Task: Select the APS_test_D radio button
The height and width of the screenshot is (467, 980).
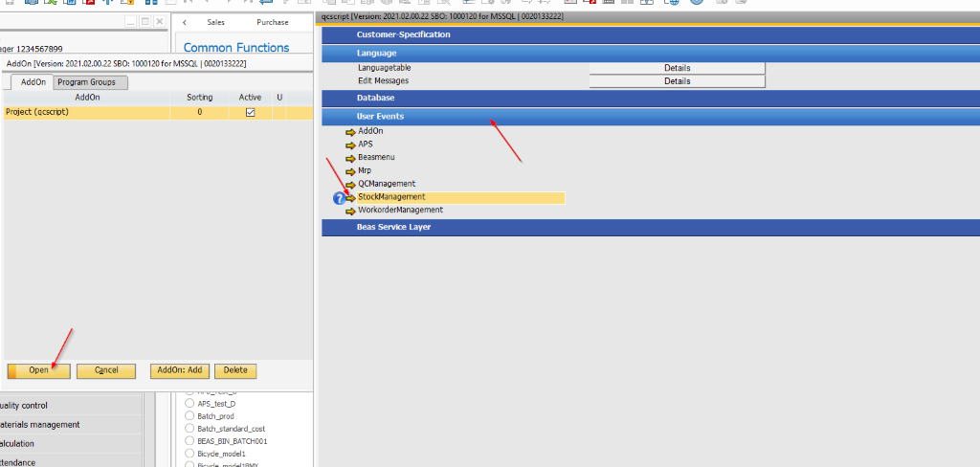Action: coord(190,404)
